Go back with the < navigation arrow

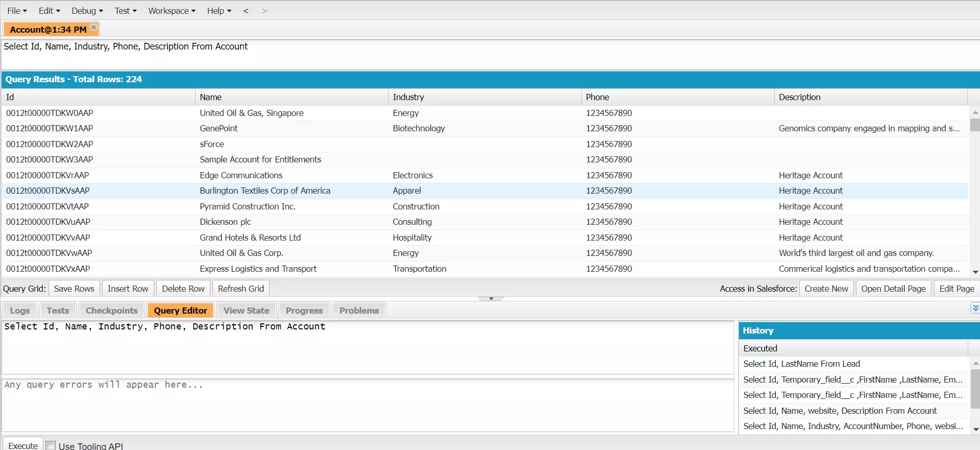246,11
